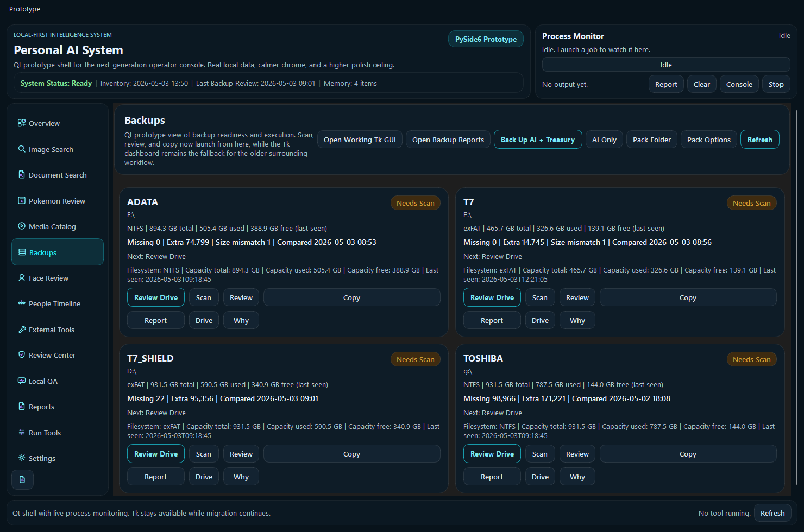
Task: Click the Media Catalog play icon
Action: point(22,226)
